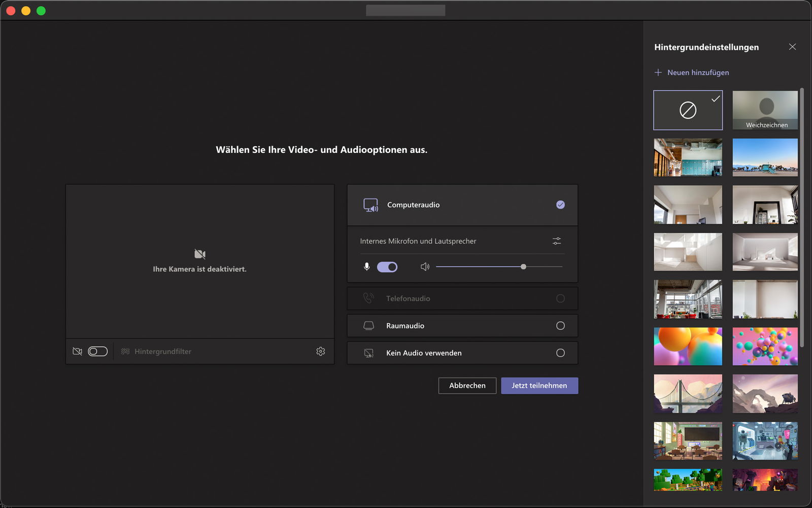Close the Hintergrundeinstellungen panel
The width and height of the screenshot is (812, 508).
792,47
